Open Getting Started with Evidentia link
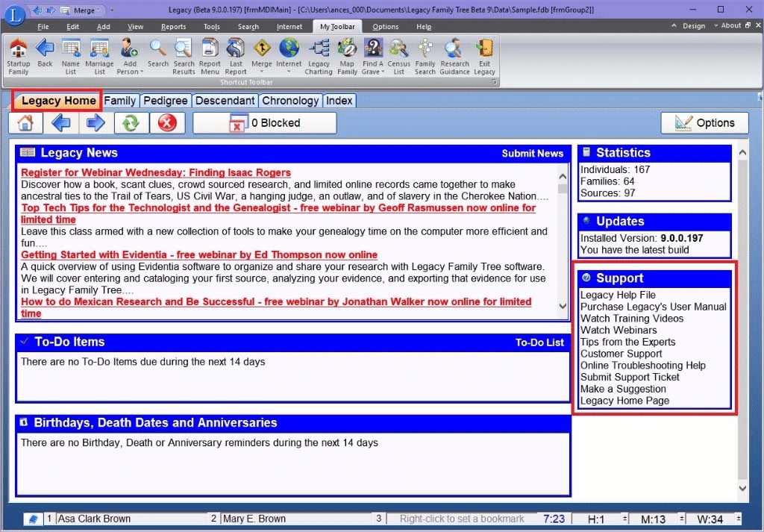 click(x=198, y=254)
